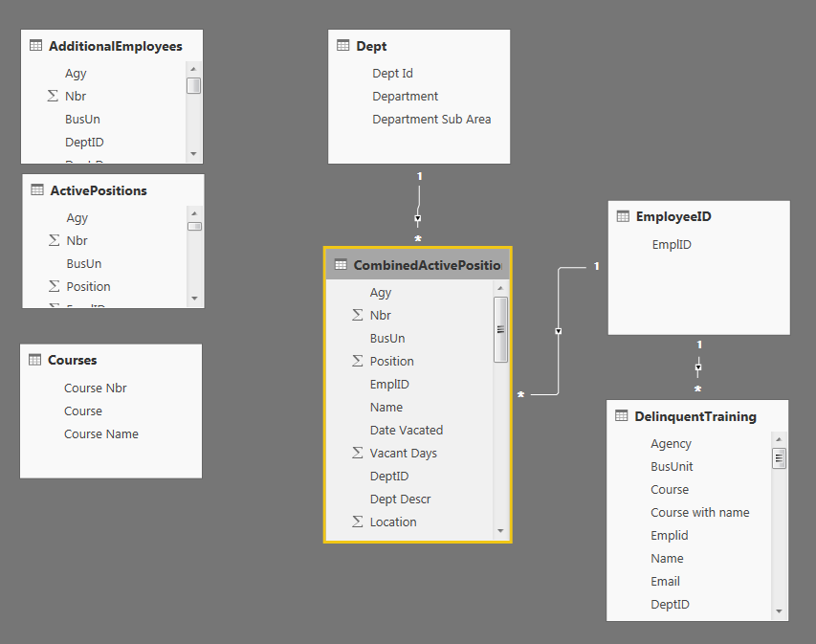This screenshot has width=816, height=644.
Task: Select the CombinedActivePositions table header
Action: pyautogui.click(x=417, y=265)
